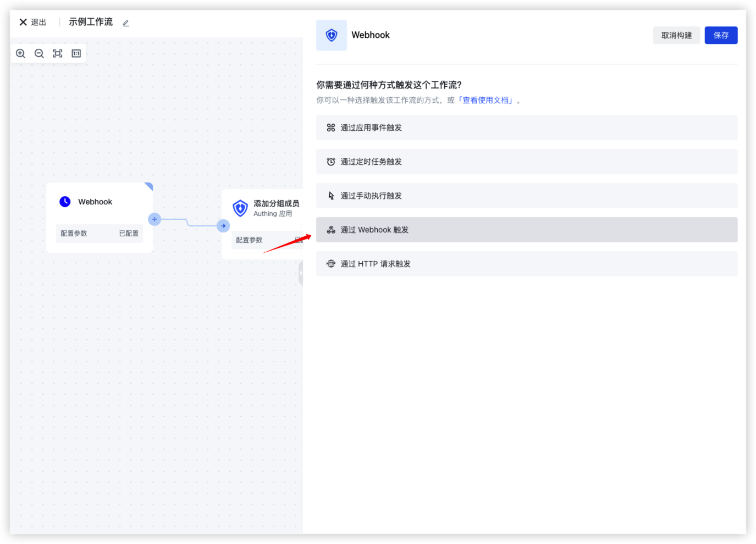The height and width of the screenshot is (544, 756).
Task: Click the fit-to-screen canvas icon
Action: pyautogui.click(x=58, y=53)
